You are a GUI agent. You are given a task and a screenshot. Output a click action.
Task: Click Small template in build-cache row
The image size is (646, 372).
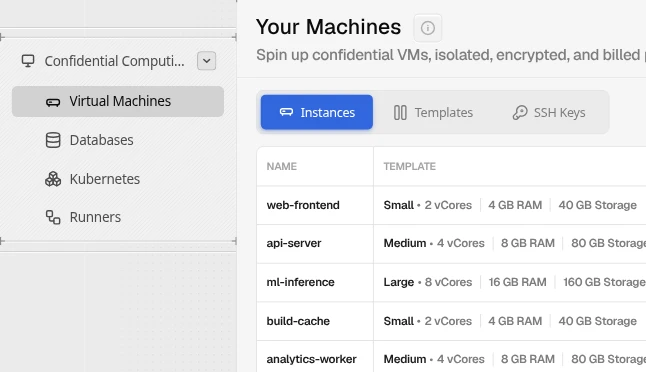[398, 321]
